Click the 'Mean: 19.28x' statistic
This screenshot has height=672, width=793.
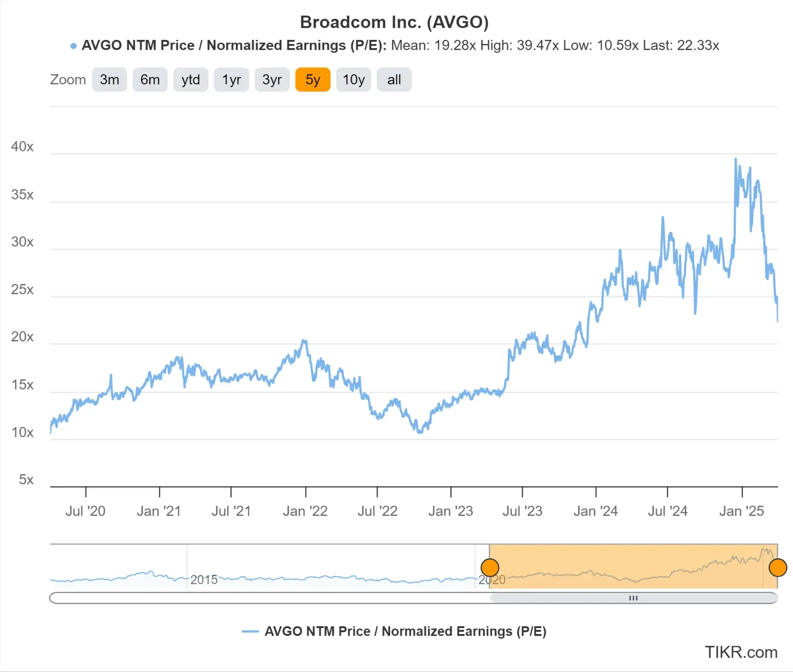pyautogui.click(x=433, y=45)
